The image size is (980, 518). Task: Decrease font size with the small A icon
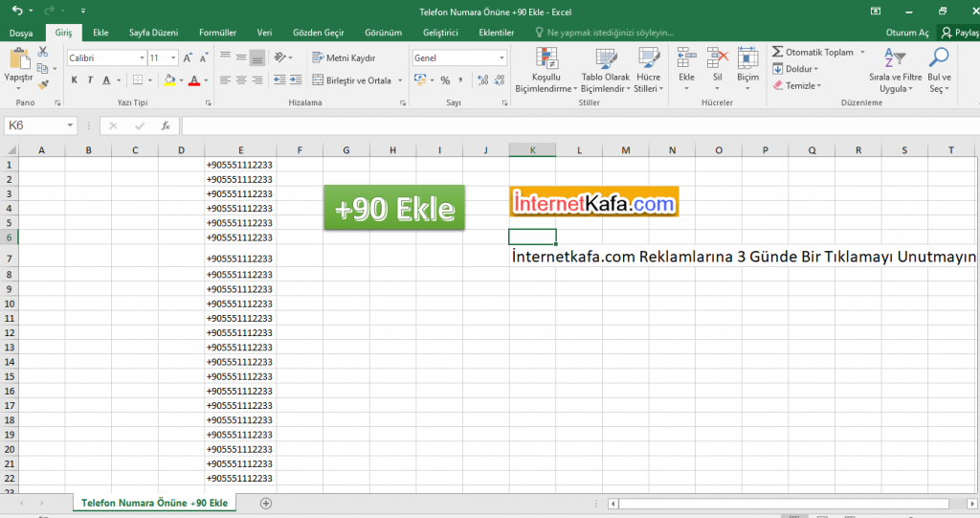[203, 57]
